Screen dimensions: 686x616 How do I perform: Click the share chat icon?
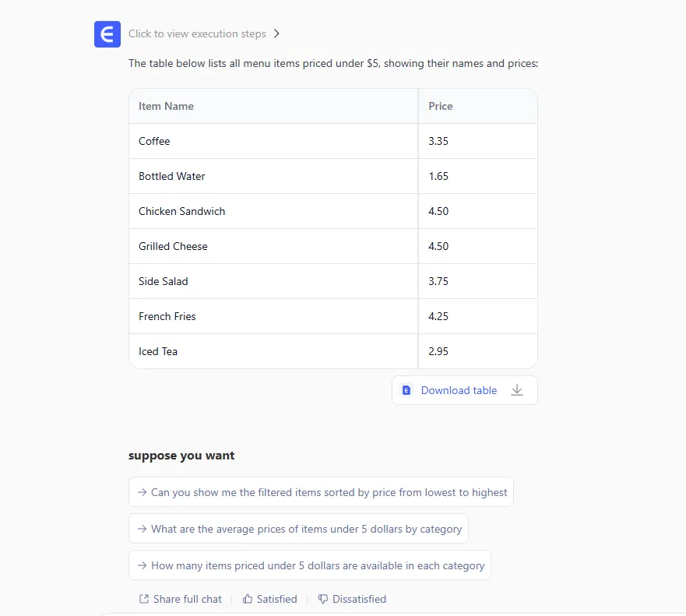pos(143,599)
